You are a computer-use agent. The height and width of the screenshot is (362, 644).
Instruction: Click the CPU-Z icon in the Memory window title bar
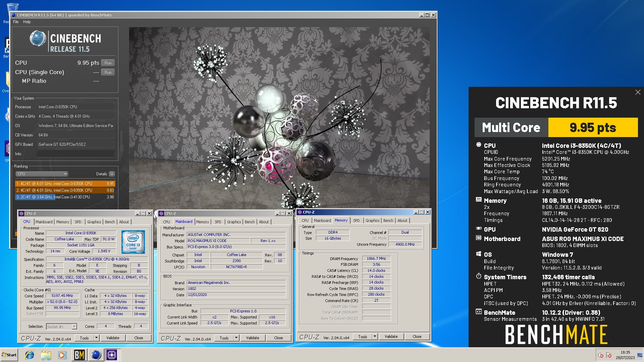click(x=300, y=212)
